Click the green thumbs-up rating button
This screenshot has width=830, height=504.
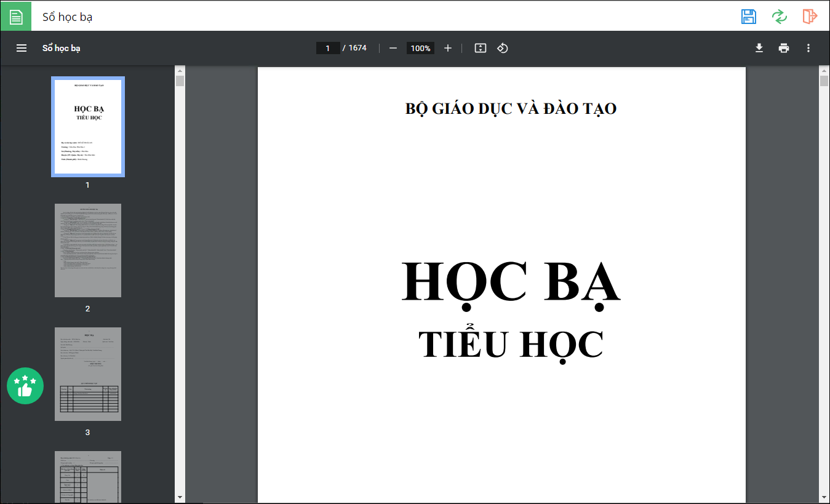(x=25, y=386)
